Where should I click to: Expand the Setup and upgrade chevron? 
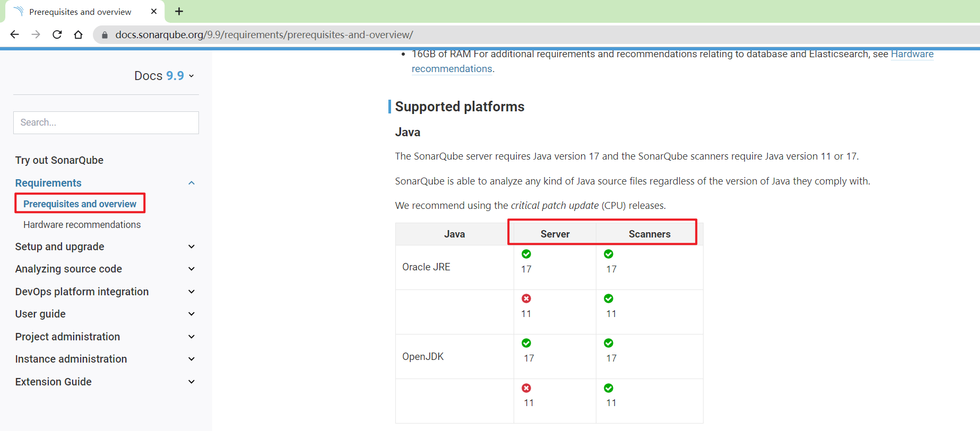click(x=192, y=247)
